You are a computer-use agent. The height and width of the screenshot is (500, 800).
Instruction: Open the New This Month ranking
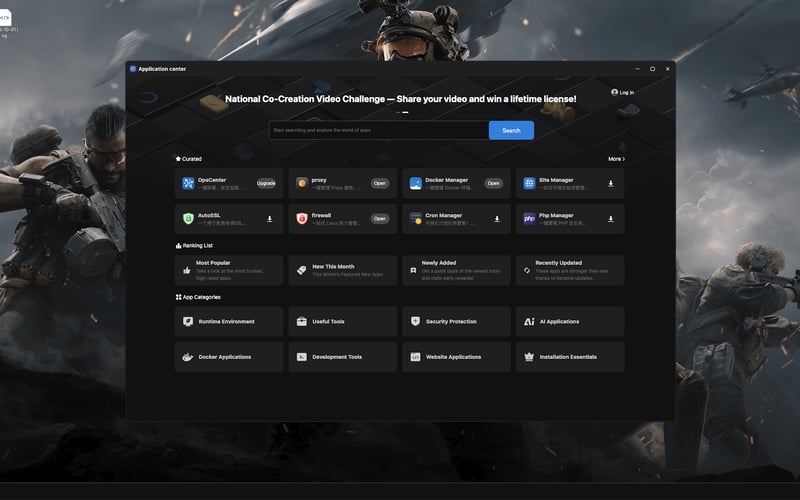[343, 270]
